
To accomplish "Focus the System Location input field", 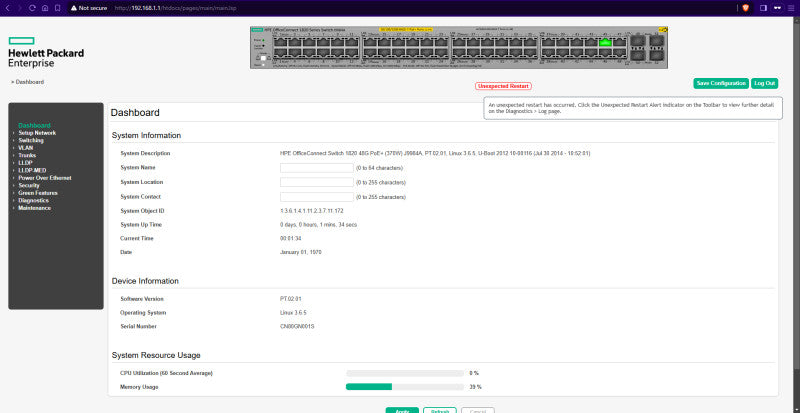I will click(316, 182).
